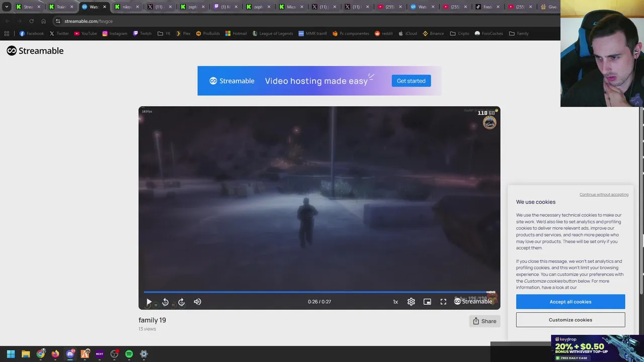Open the ProBuilds bookmark

208,33
